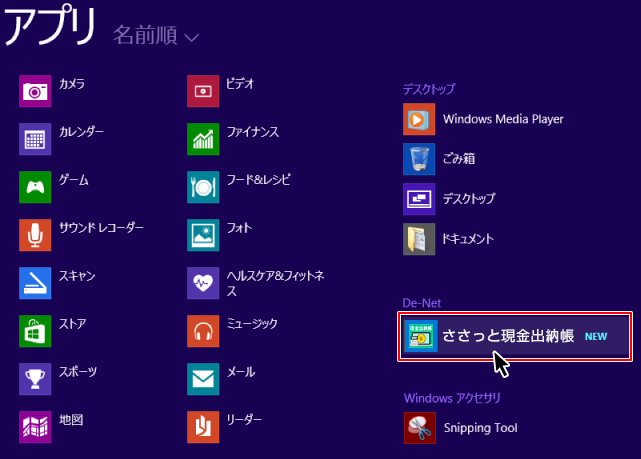Screen dimensions: 641x459
Task: Open the Snipping Tool scissors icon
Action: click(x=420, y=428)
